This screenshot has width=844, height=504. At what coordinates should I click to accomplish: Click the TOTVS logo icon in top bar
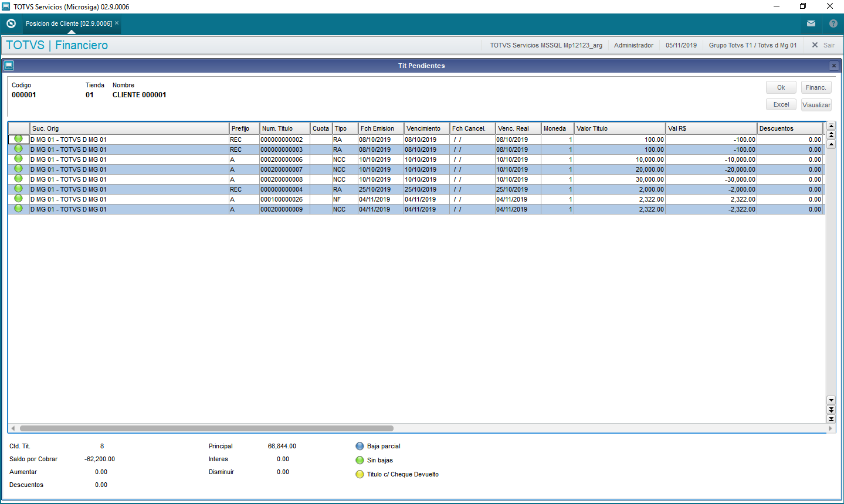click(11, 23)
